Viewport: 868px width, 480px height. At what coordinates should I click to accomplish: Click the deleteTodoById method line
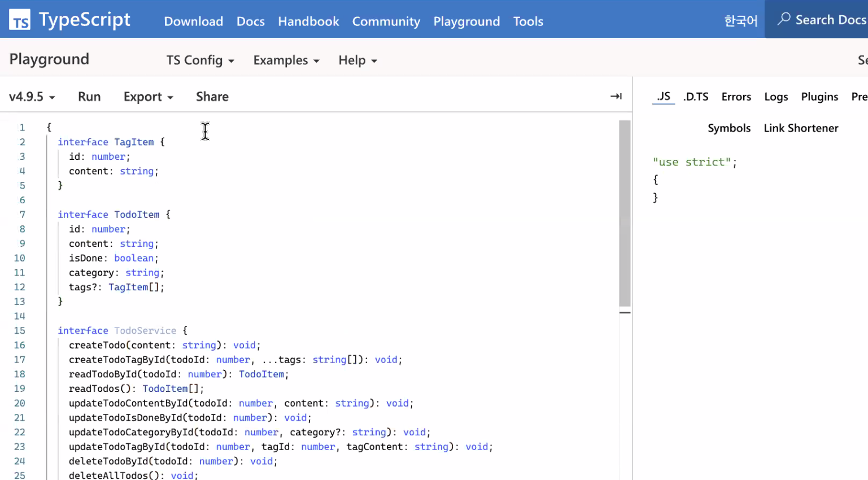click(173, 461)
